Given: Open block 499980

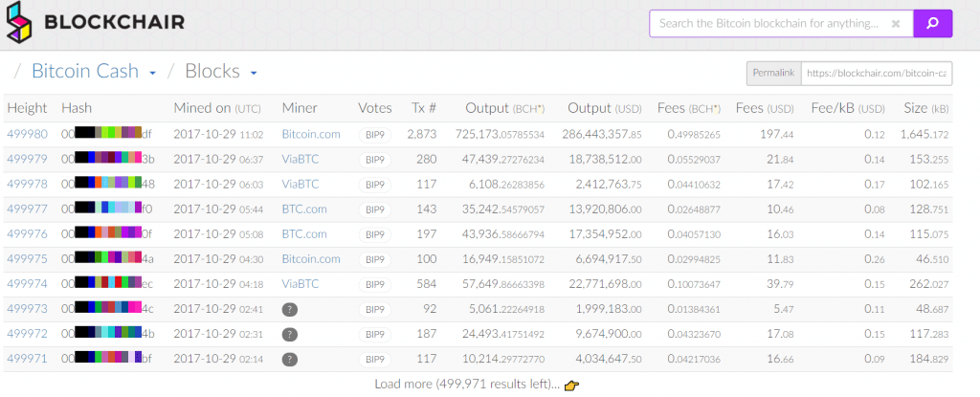Looking at the screenshot, I should pos(27,134).
